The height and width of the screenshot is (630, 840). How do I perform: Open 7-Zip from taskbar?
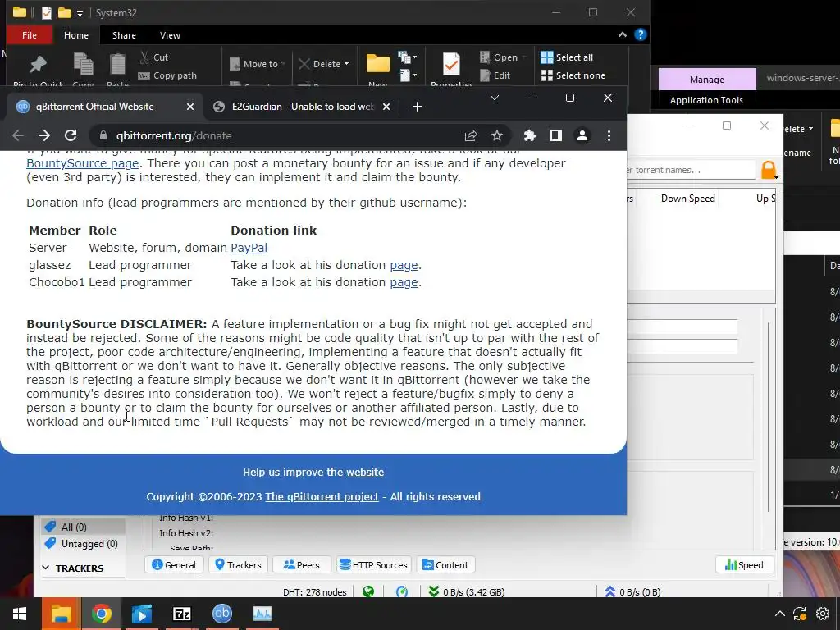tap(182, 614)
